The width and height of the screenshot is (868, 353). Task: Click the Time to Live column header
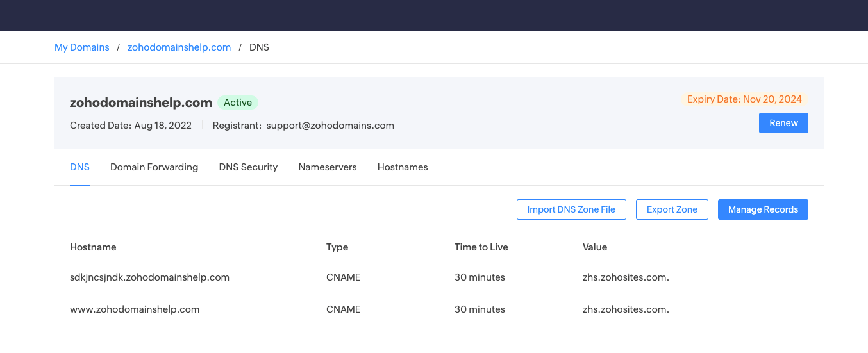tap(481, 247)
